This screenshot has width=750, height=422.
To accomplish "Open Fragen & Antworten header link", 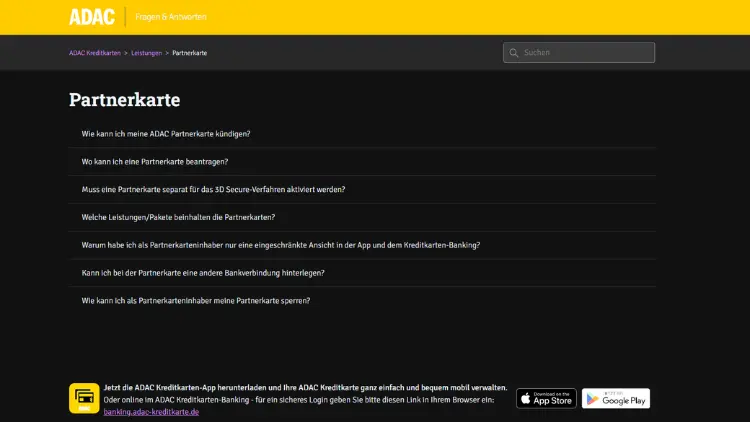I will [171, 17].
